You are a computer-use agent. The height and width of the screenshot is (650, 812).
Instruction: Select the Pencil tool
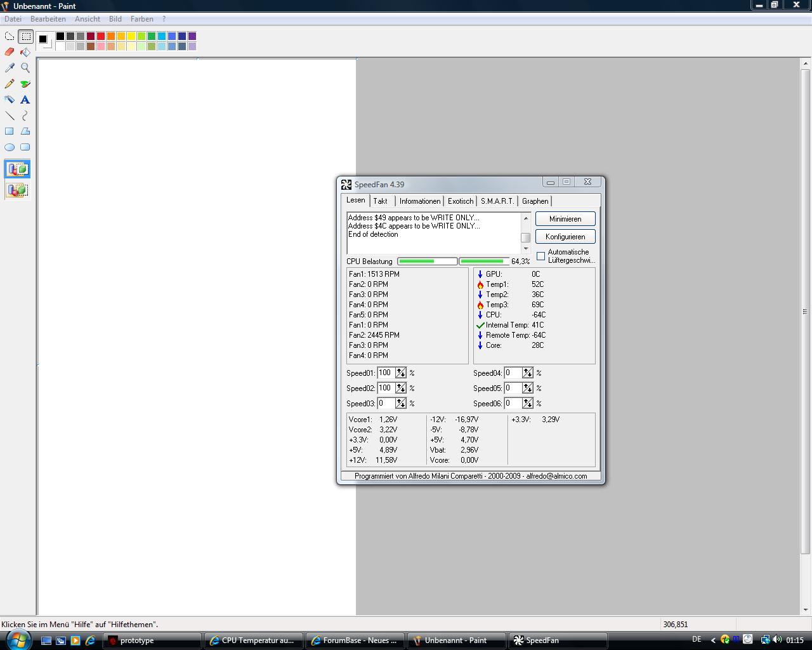point(10,84)
